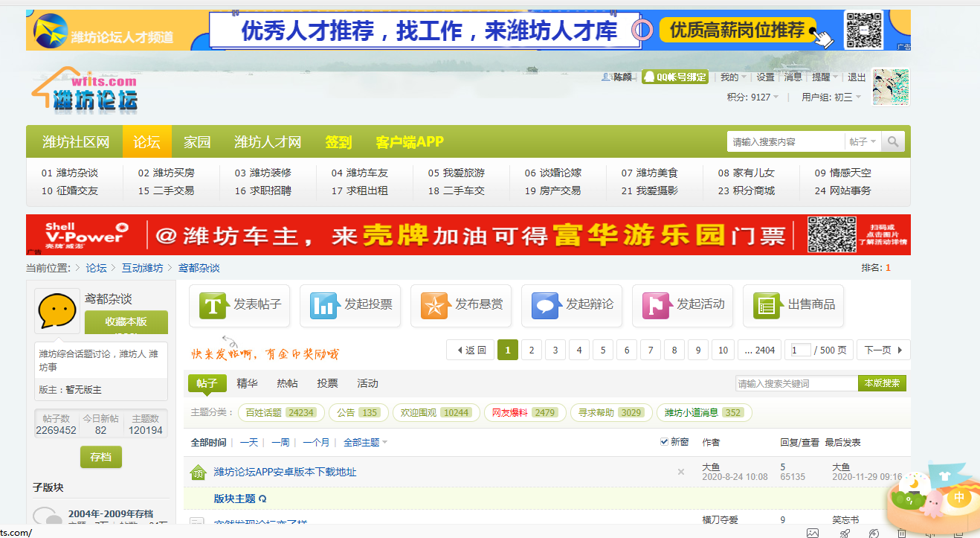The width and height of the screenshot is (980, 538).
Task: Click the page number input field
Action: [801, 350]
